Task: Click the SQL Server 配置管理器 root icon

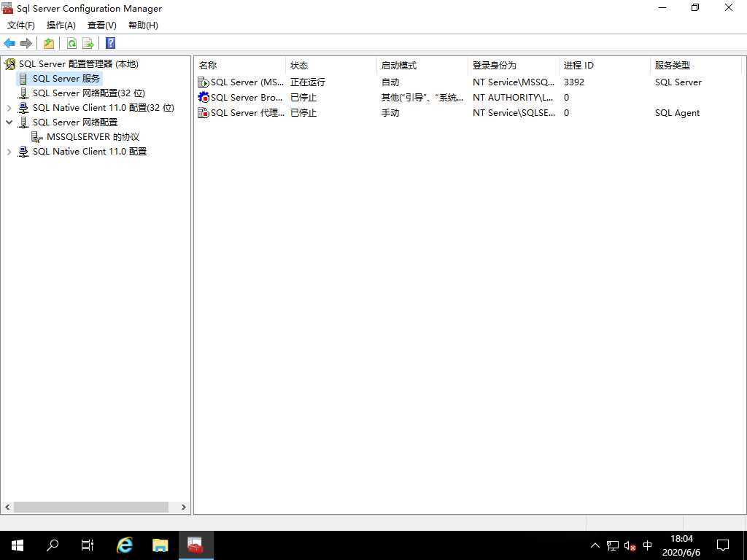Action: [x=9, y=64]
